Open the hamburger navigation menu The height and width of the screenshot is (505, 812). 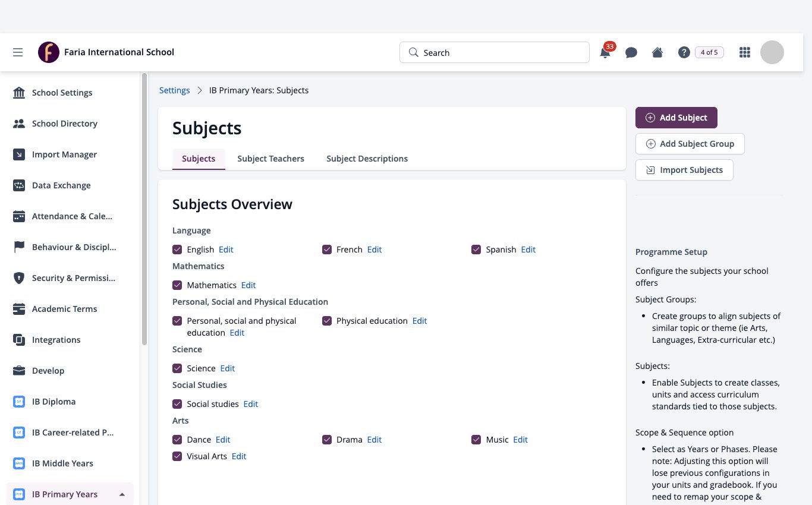(18, 52)
